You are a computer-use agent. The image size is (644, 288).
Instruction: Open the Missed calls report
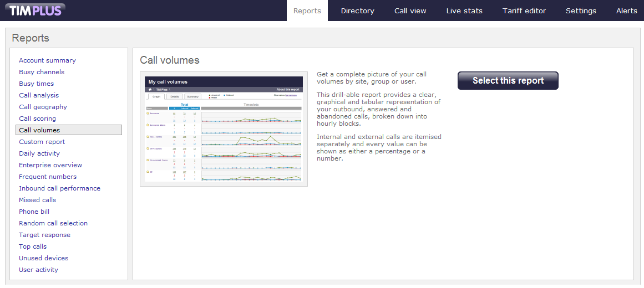pos(38,200)
